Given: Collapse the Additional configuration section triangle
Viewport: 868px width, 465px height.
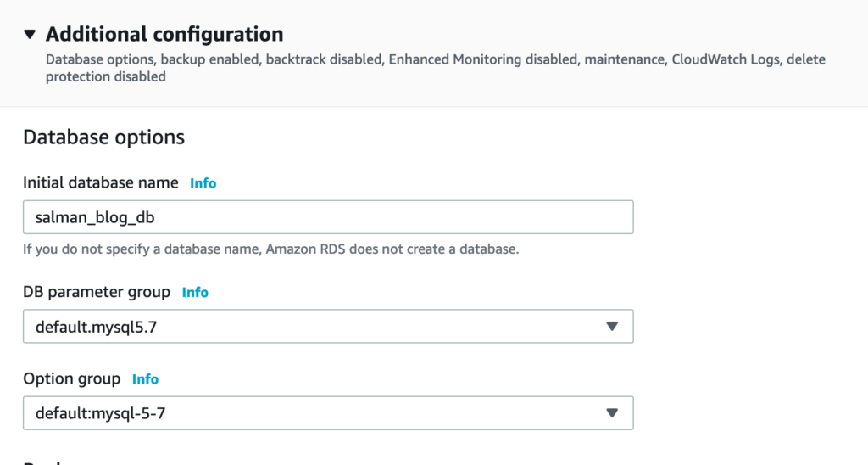Looking at the screenshot, I should [30, 34].
